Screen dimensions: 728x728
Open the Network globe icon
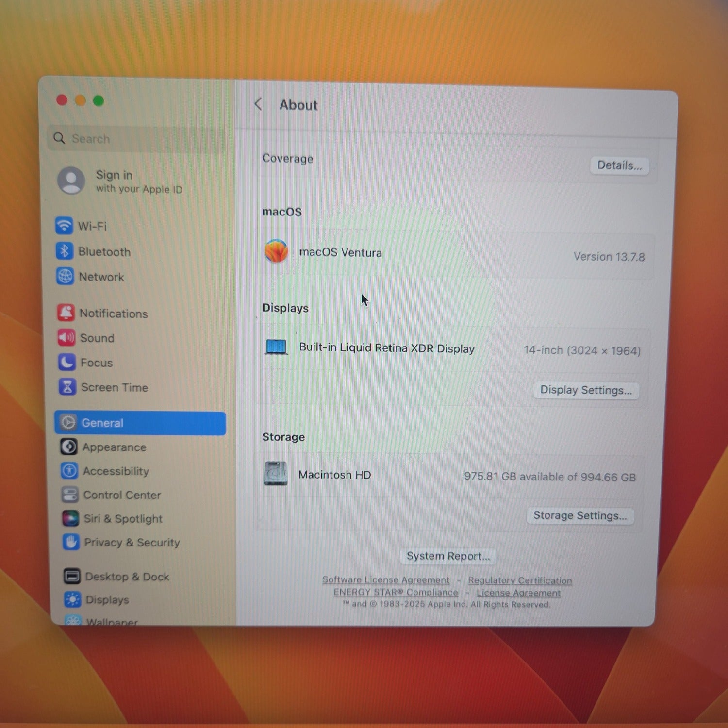pyautogui.click(x=65, y=276)
